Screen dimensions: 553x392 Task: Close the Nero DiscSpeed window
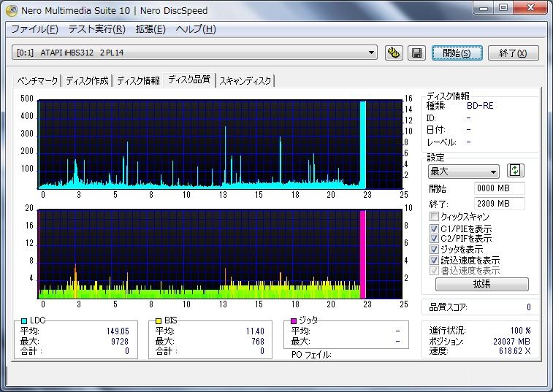(530, 8)
